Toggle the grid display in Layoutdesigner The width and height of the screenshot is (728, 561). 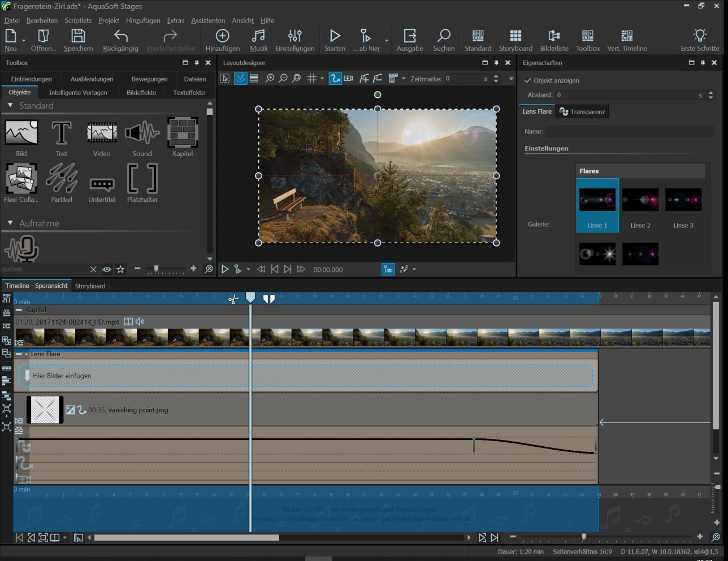coord(311,79)
